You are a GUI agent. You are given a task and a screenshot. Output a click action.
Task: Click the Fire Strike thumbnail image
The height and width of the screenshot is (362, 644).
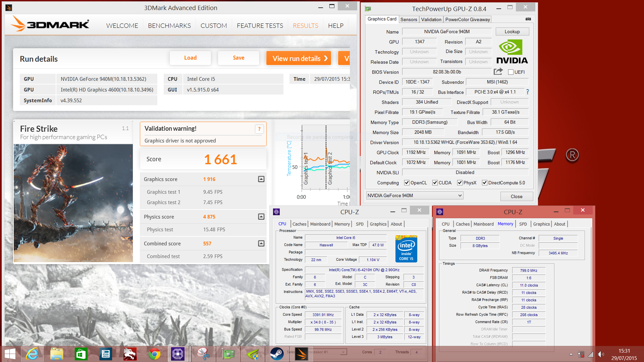73,203
